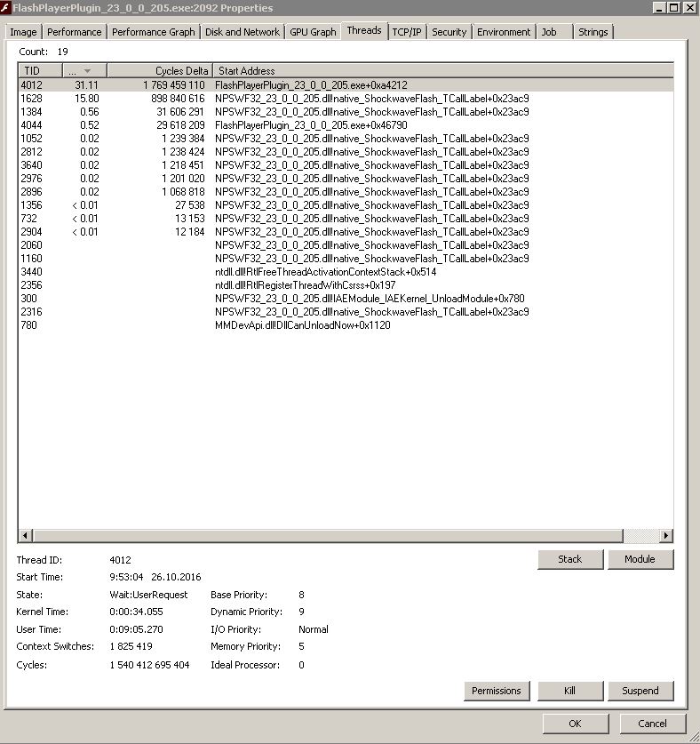Select the Threads tab
This screenshot has width=700, height=744.
pos(363,30)
